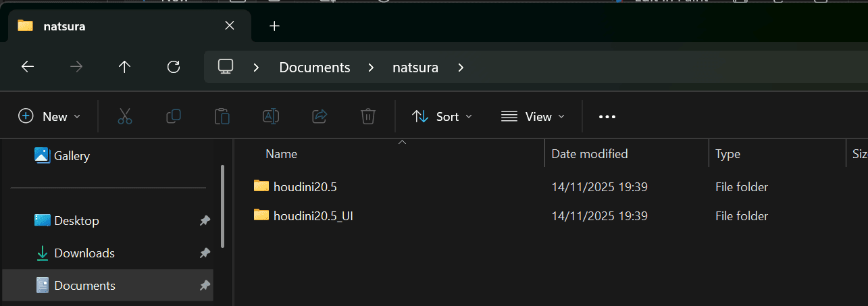
Task: Click the houdini20.5 folder icon
Action: 261,186
